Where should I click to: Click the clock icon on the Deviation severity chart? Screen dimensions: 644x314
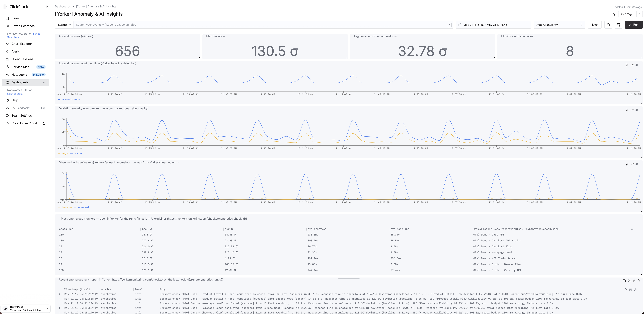point(626,110)
